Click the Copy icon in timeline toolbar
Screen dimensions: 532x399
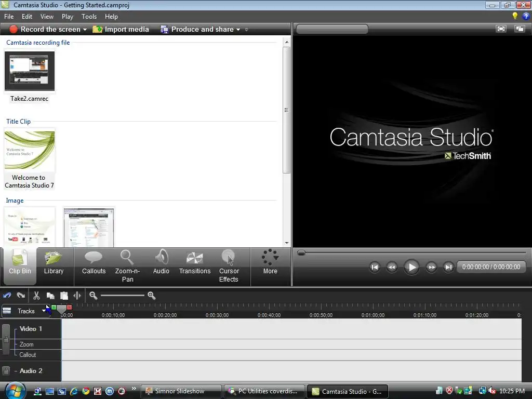coord(50,296)
